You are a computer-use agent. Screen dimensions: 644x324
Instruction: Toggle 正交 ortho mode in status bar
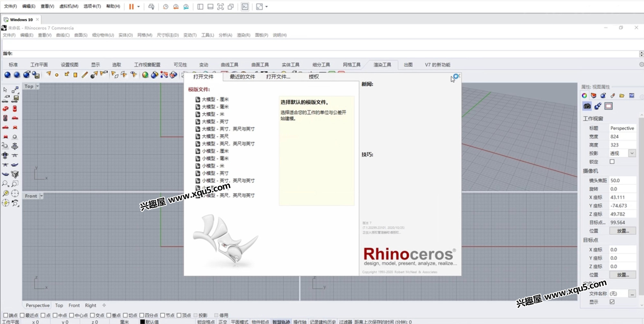tap(223, 322)
